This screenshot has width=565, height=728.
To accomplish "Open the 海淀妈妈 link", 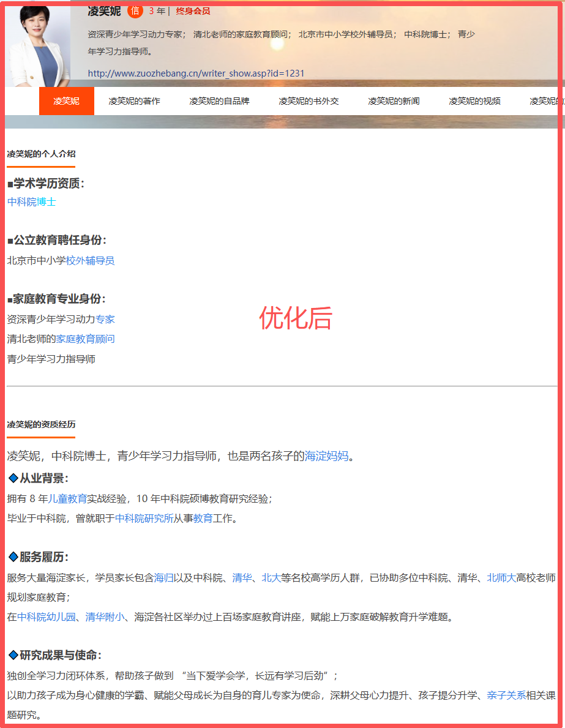I will click(326, 456).
